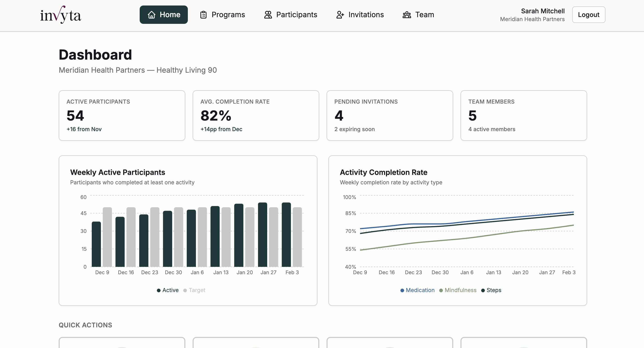Viewport: 644px width, 348px height.
Task: Click the green Mindfulness line in chart
Action: tap(466, 238)
